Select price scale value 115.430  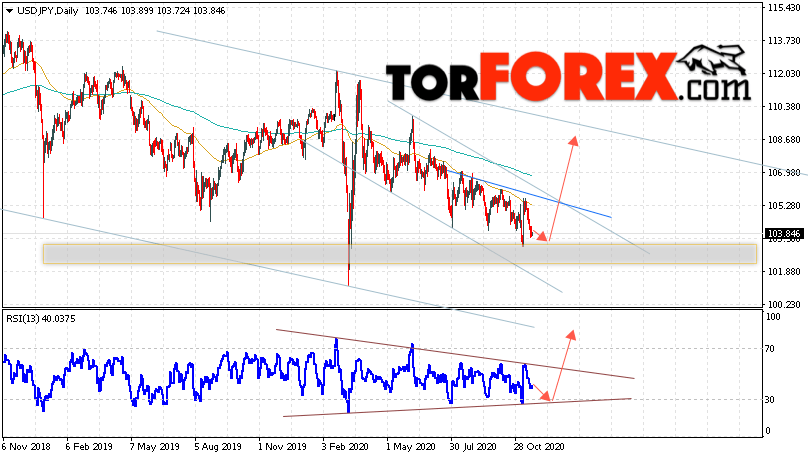(x=784, y=8)
